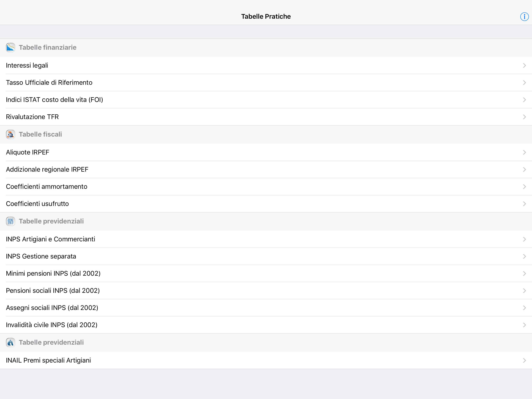This screenshot has width=532, height=399.
Task: Open INAIL Premi speciali Artigiani
Action: click(48, 360)
